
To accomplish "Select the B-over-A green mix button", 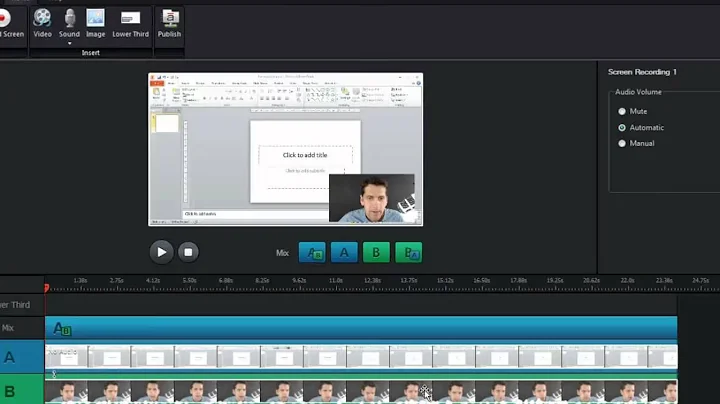I will 408,252.
